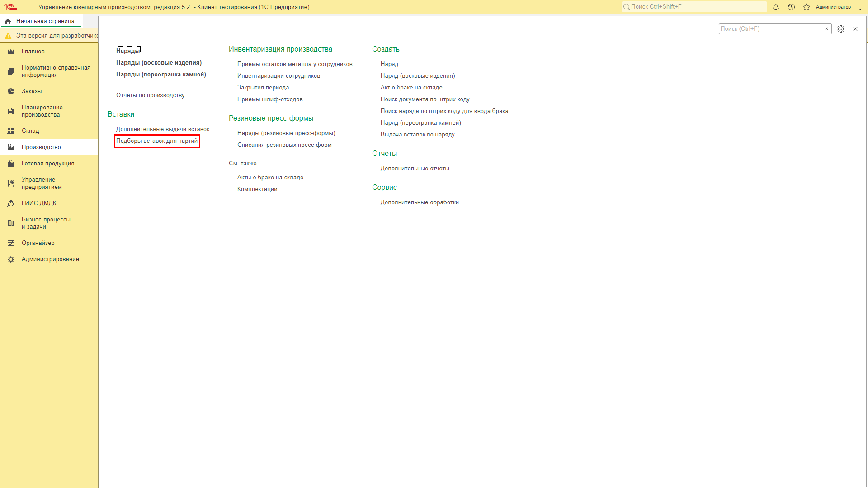The width and height of the screenshot is (868, 488).
Task: Focus the global search field Ctrl+Shift+F
Action: [x=694, y=7]
